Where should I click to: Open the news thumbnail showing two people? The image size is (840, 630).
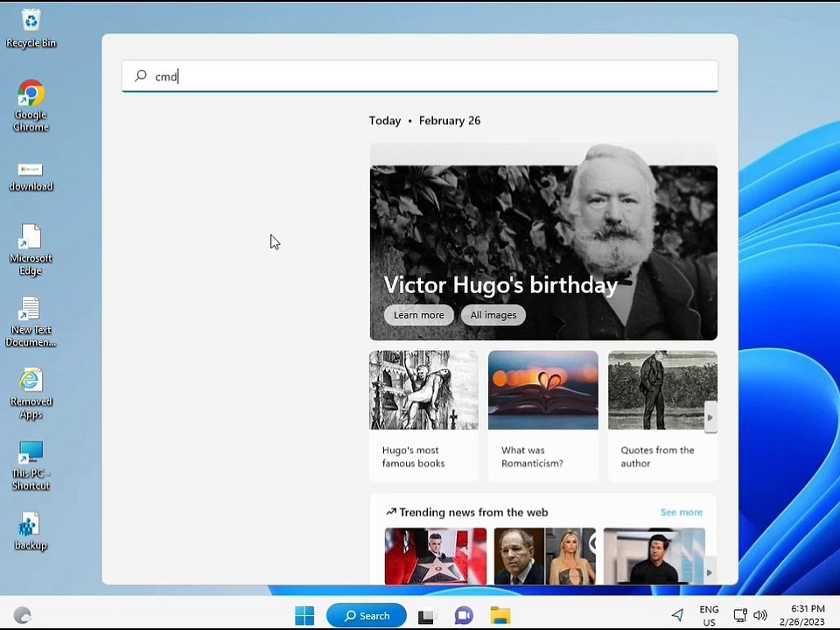pyautogui.click(x=545, y=556)
